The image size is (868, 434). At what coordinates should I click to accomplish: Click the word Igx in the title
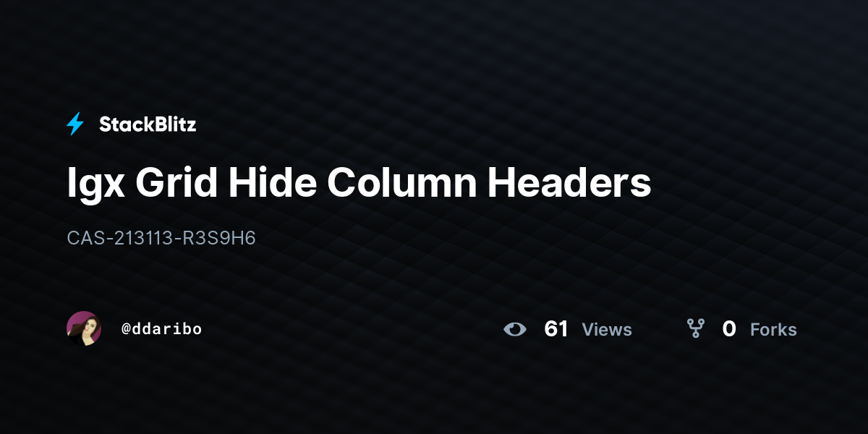[95, 184]
